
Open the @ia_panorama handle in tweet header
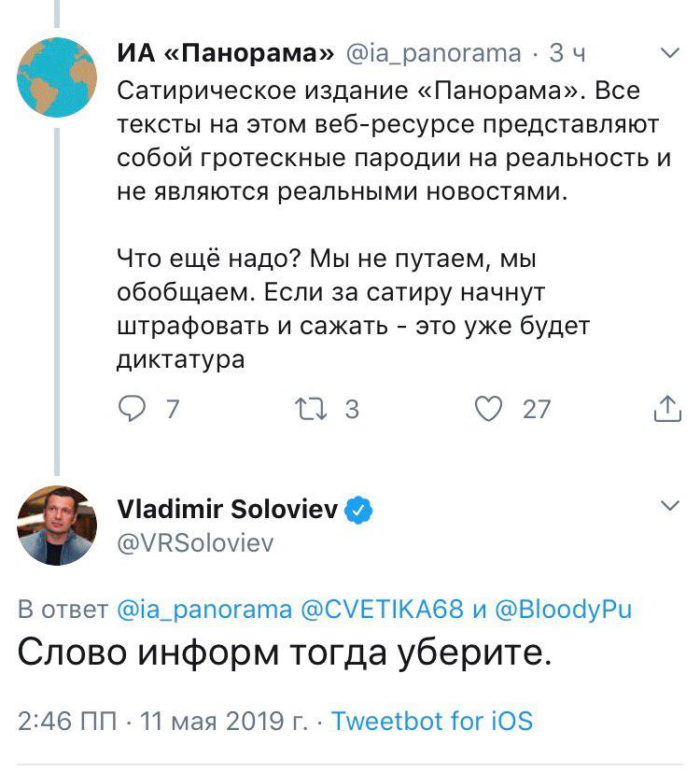(434, 54)
